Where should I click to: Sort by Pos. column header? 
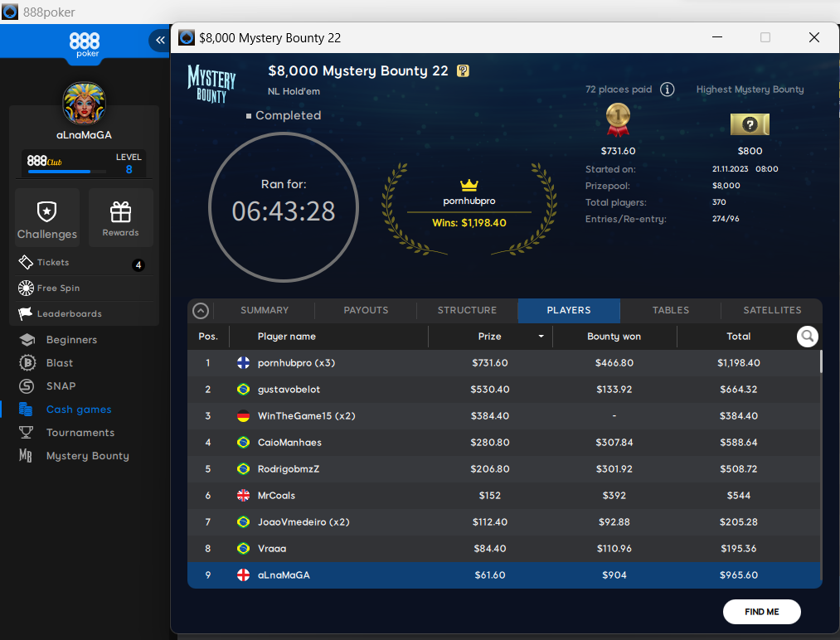tap(208, 337)
